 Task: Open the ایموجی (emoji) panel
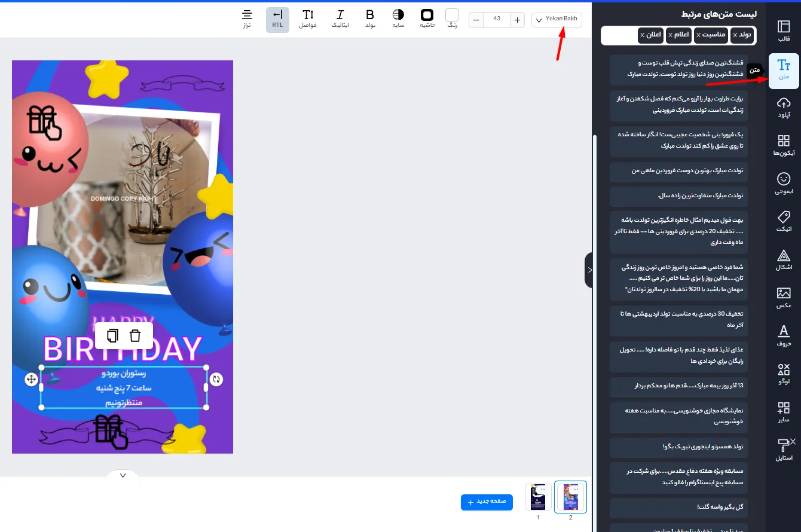click(783, 184)
